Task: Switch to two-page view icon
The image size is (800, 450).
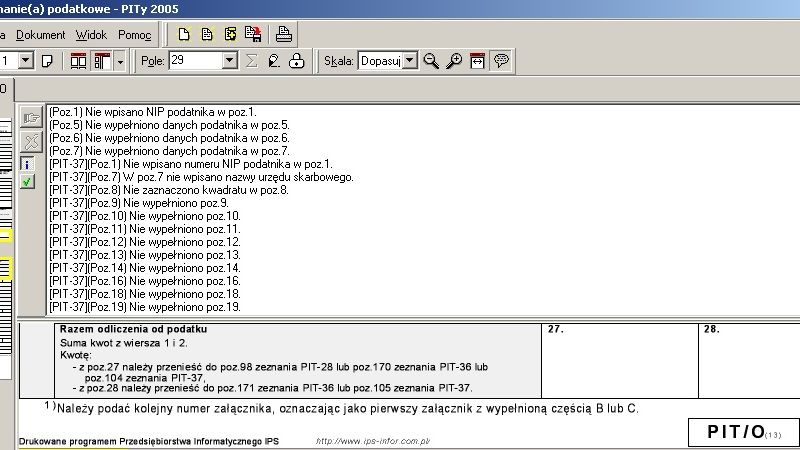Action: [78, 61]
